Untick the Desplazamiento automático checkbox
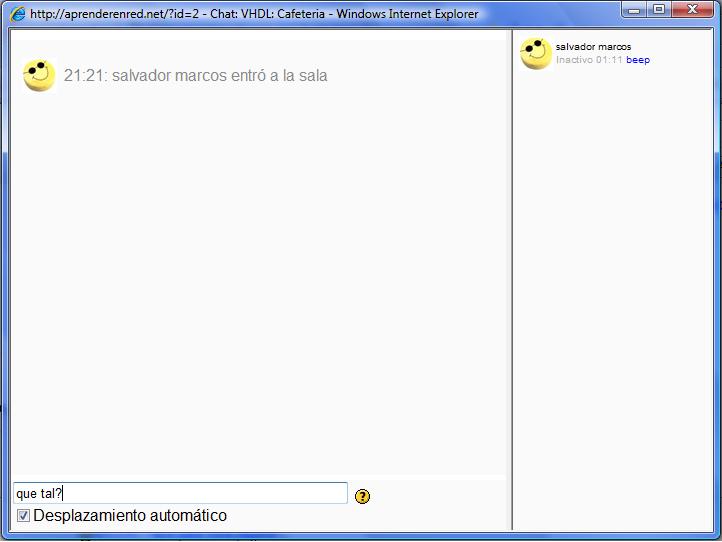 pyautogui.click(x=24, y=516)
